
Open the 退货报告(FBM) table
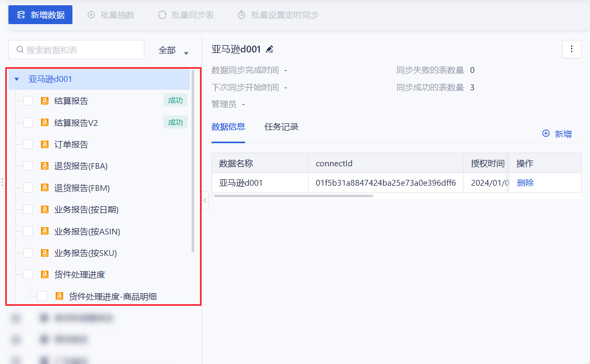coord(82,188)
